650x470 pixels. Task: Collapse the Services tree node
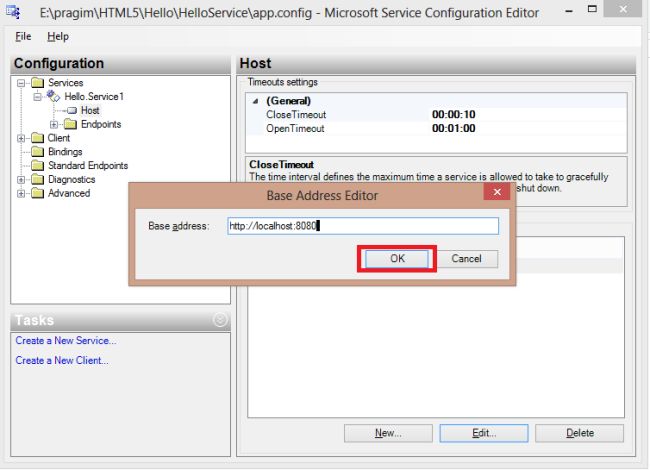click(21, 83)
